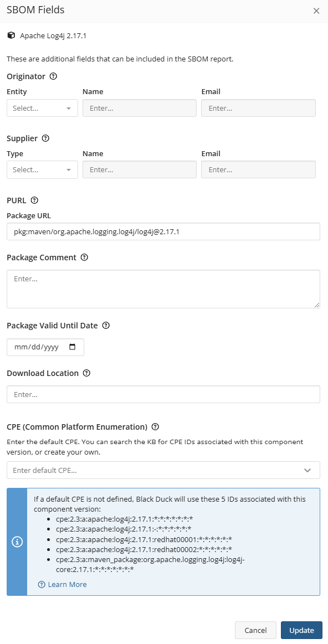The width and height of the screenshot is (328, 644).
Task: Click the Originator Email field
Action: coord(259,109)
